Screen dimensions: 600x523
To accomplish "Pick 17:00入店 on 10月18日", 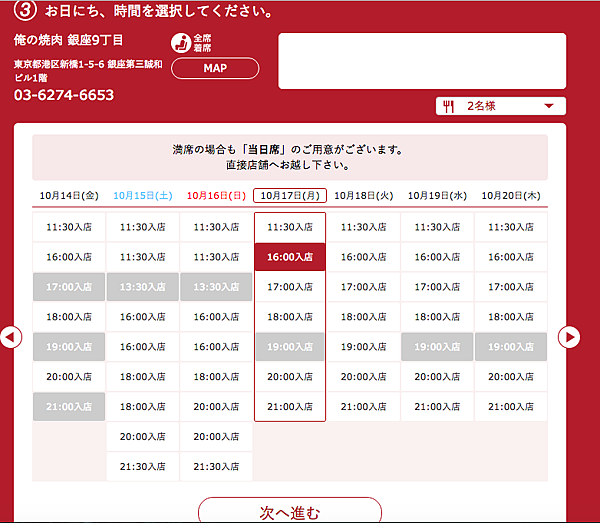I will pos(364,287).
